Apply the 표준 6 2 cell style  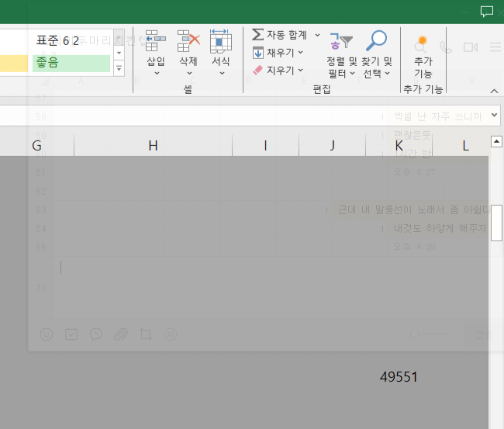point(71,41)
